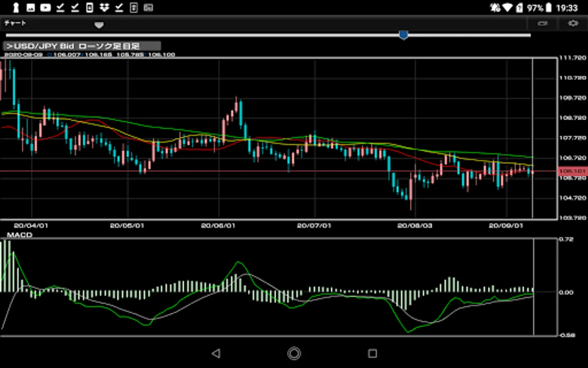Tap the Dropbox notification icon
This screenshot has width=588, height=368.
coord(104,7)
